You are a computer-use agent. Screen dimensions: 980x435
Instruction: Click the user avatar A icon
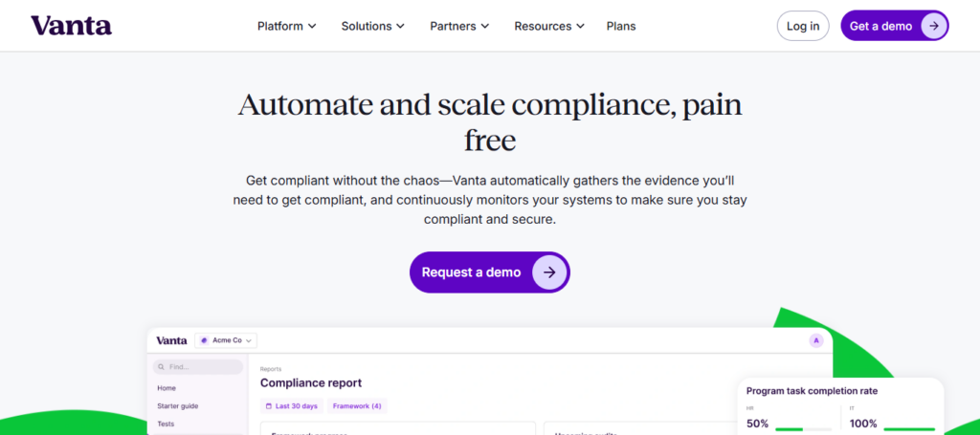coord(815,340)
